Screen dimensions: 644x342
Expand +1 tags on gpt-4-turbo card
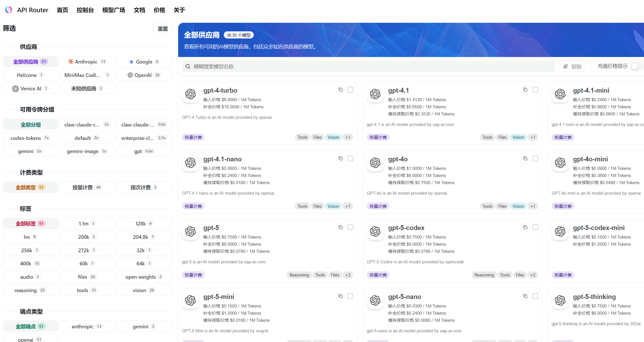click(348, 137)
